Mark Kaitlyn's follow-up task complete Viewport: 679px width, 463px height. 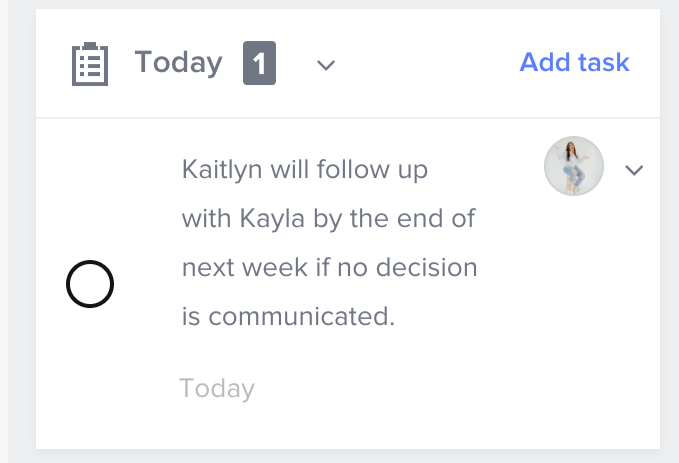point(90,286)
